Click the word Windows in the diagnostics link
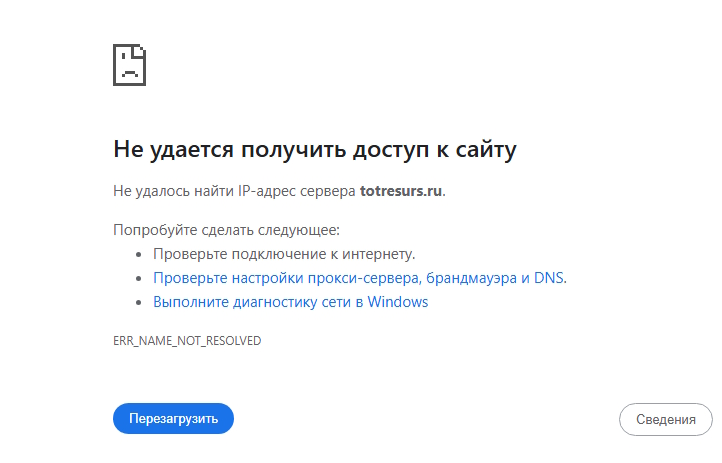The height and width of the screenshot is (463, 722). pyautogui.click(x=398, y=302)
